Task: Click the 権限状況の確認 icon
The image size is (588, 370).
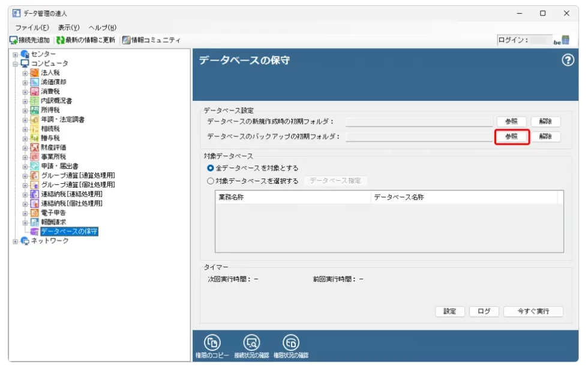Action: [290, 342]
